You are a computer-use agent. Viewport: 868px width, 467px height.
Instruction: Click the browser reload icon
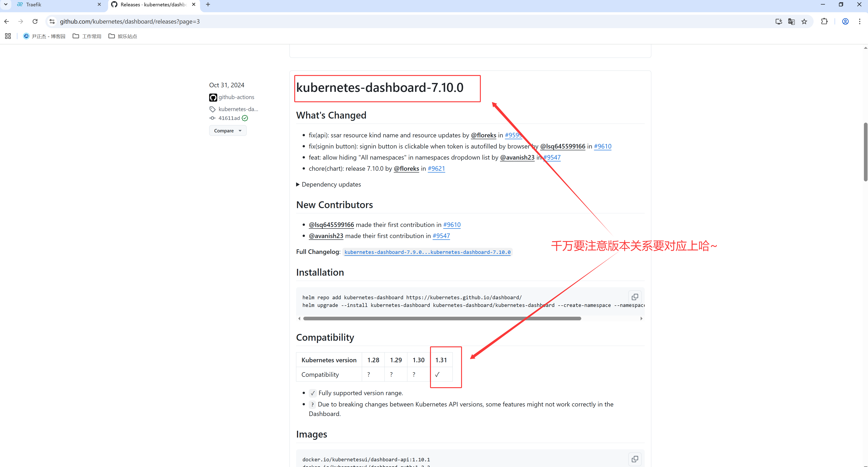click(x=35, y=22)
